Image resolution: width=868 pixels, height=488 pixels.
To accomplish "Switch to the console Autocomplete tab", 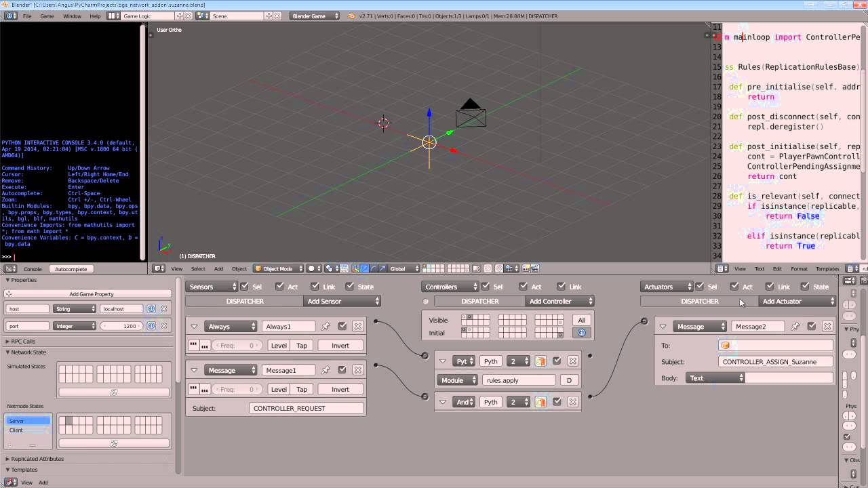I will 71,269.
